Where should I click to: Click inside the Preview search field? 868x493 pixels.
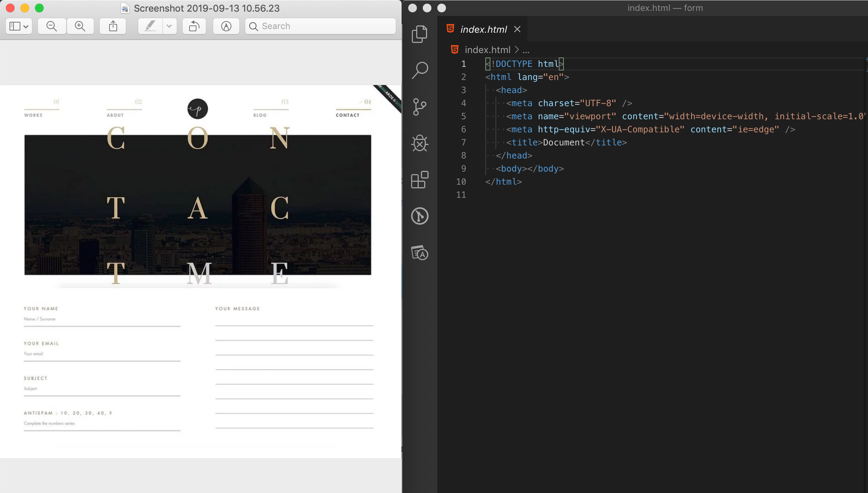tap(320, 26)
